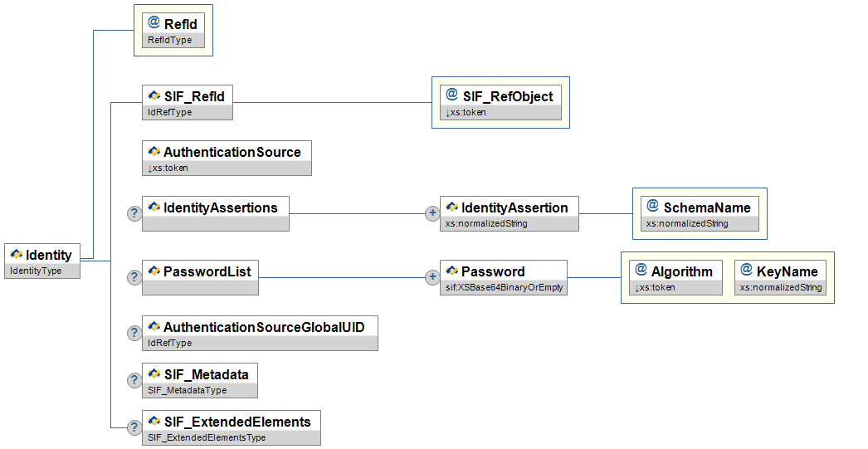This screenshot has width=868, height=449.
Task: Click the @ icon beside KeyName
Action: point(746,271)
